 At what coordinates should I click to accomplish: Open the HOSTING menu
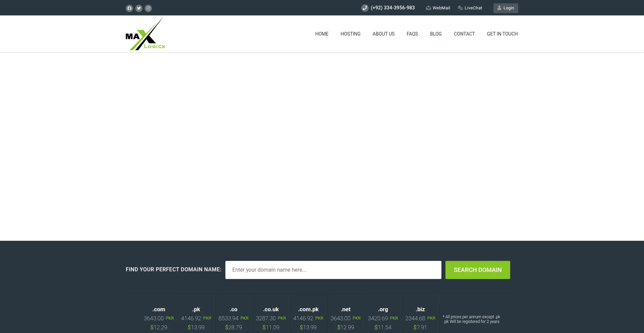[x=351, y=34]
